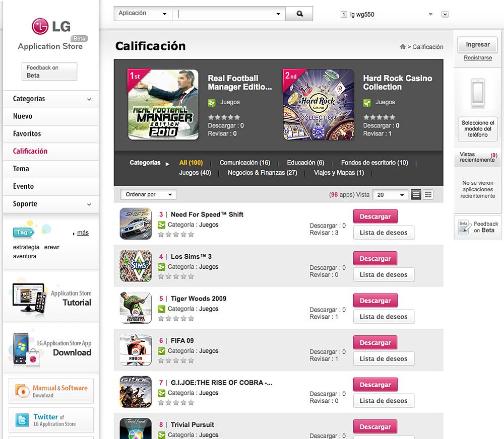Screen dimensions: 504x439
Task: Open G.I.JOE Rise of Cobra app icon
Action: click(x=136, y=392)
